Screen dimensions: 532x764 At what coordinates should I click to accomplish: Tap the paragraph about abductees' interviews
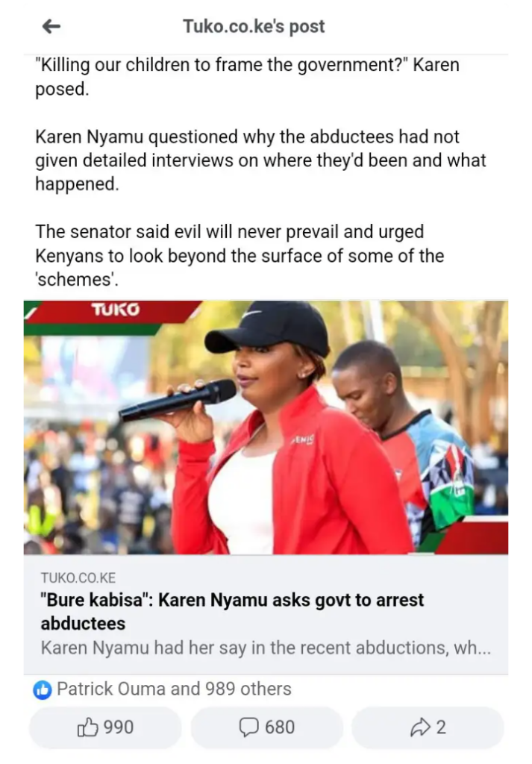coord(260,160)
